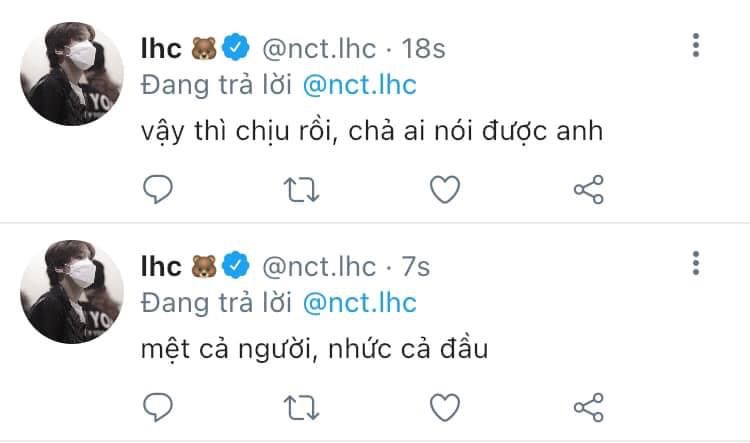Open lhc display name in first tweet
This screenshot has height=443, width=750.
tap(161, 48)
